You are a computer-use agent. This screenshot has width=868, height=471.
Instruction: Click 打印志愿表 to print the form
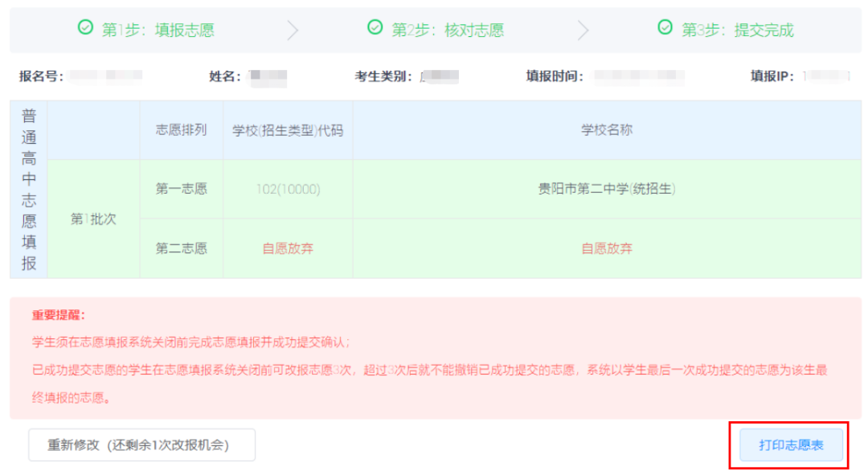791,444
